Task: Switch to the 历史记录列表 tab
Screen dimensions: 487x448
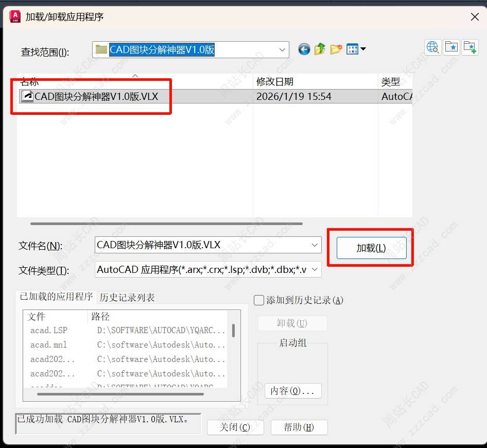Action: [127, 297]
